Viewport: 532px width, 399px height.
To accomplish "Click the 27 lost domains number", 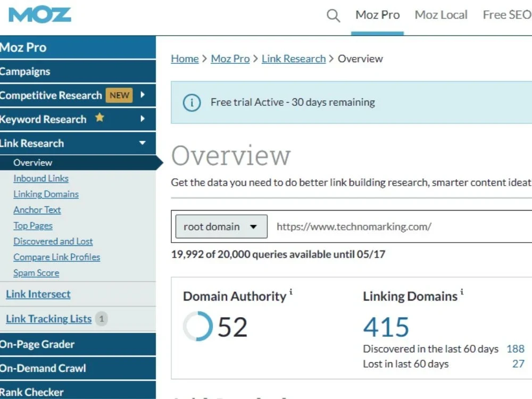I will click(x=518, y=364).
